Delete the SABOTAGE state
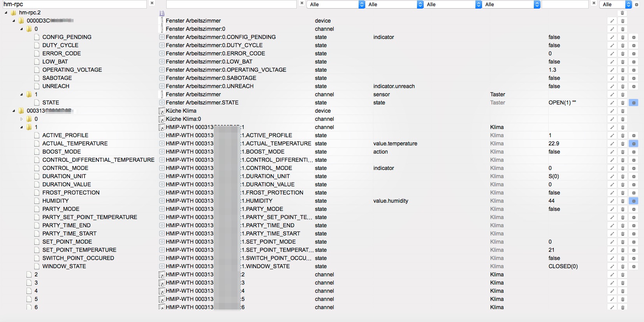Image resolution: width=644 pixels, height=322 pixels. point(623,78)
